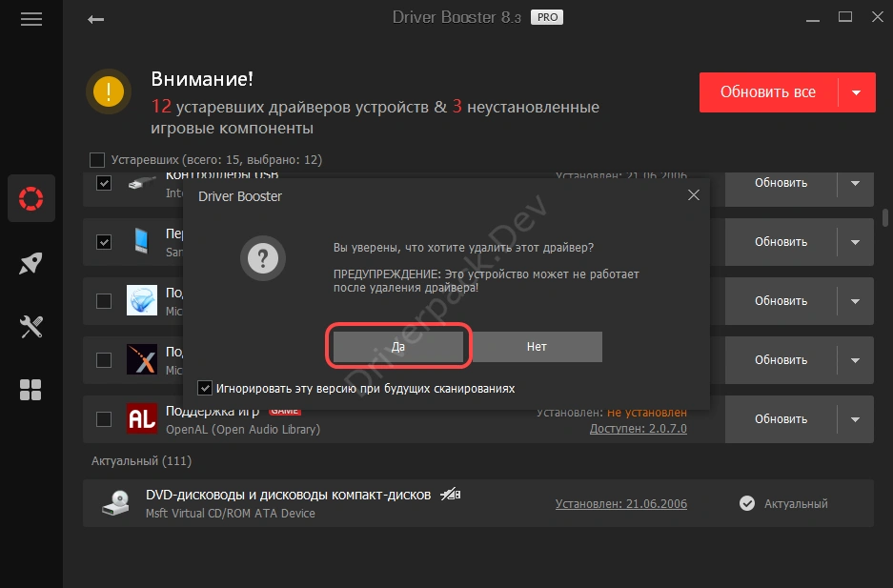
Task: Click the DirectX runtime icon
Action: point(142,300)
